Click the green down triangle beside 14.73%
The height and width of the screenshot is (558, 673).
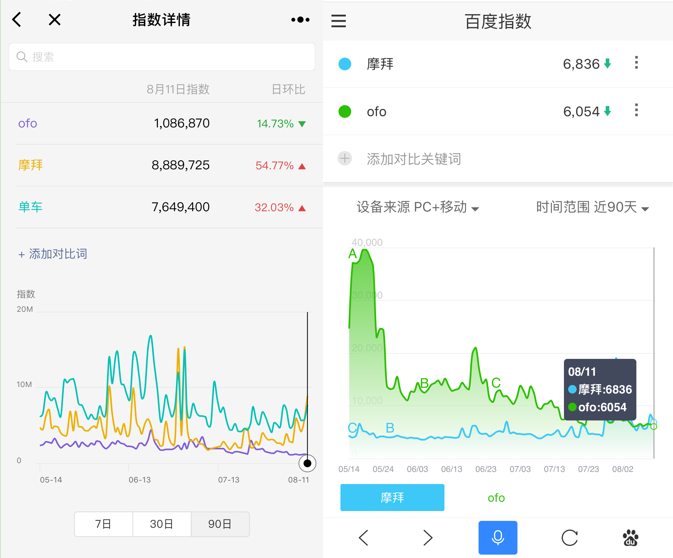point(302,124)
